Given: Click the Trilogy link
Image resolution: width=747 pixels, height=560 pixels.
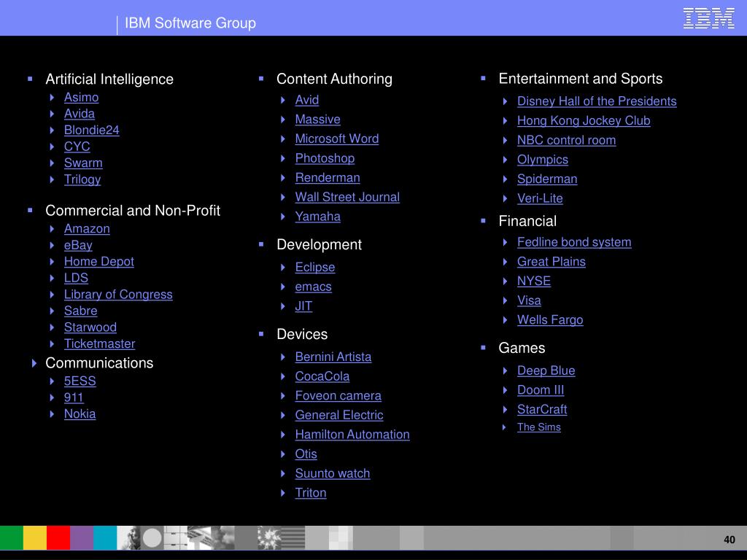Looking at the screenshot, I should (82, 179).
